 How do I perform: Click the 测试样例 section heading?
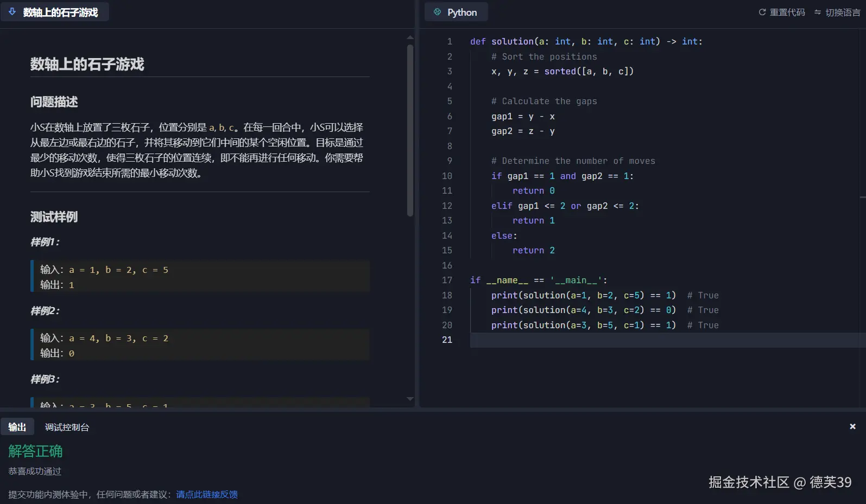click(54, 217)
